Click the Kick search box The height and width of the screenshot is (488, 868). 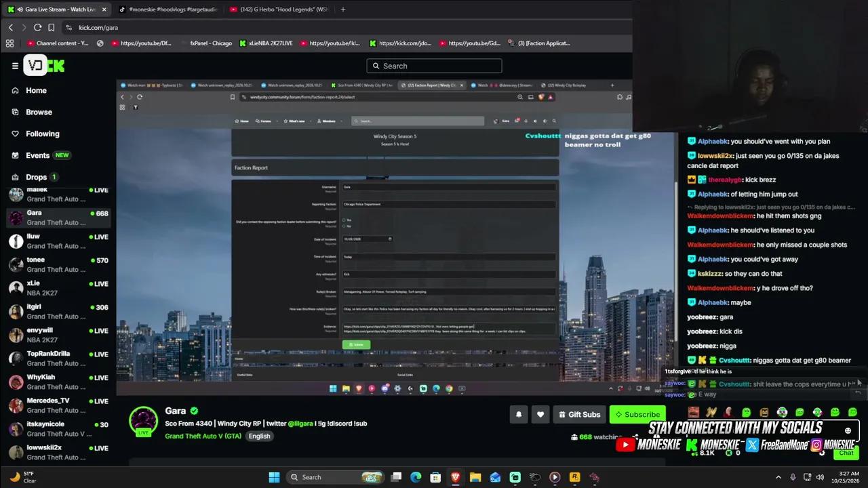tap(434, 66)
